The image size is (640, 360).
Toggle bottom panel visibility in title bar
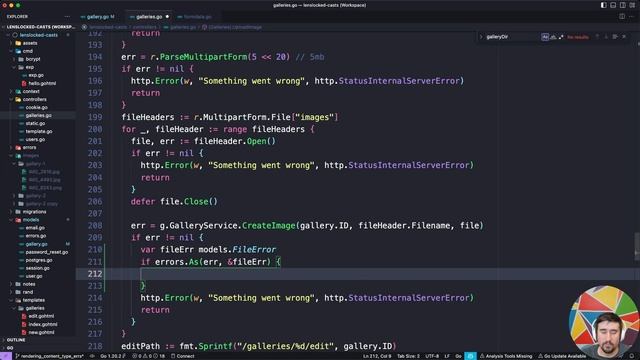coord(613,5)
